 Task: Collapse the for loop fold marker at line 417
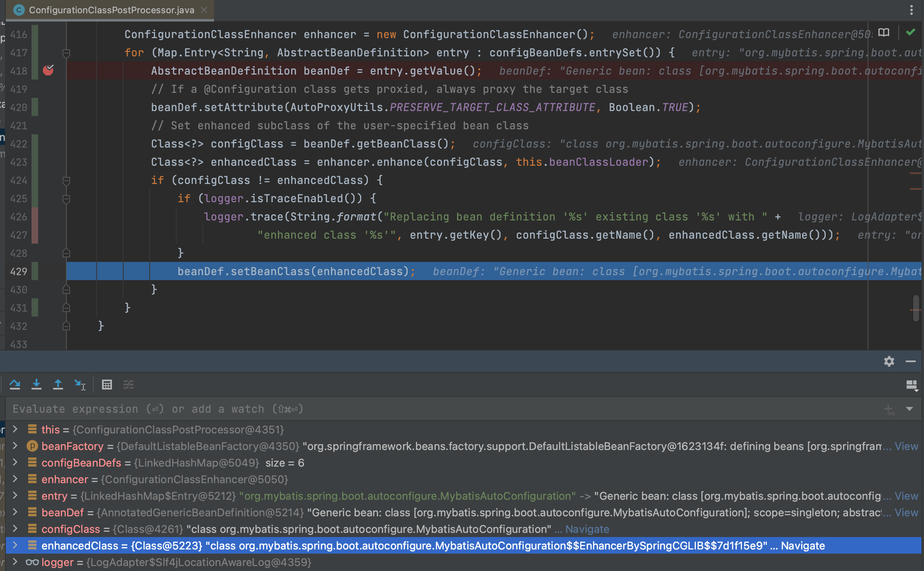click(66, 53)
